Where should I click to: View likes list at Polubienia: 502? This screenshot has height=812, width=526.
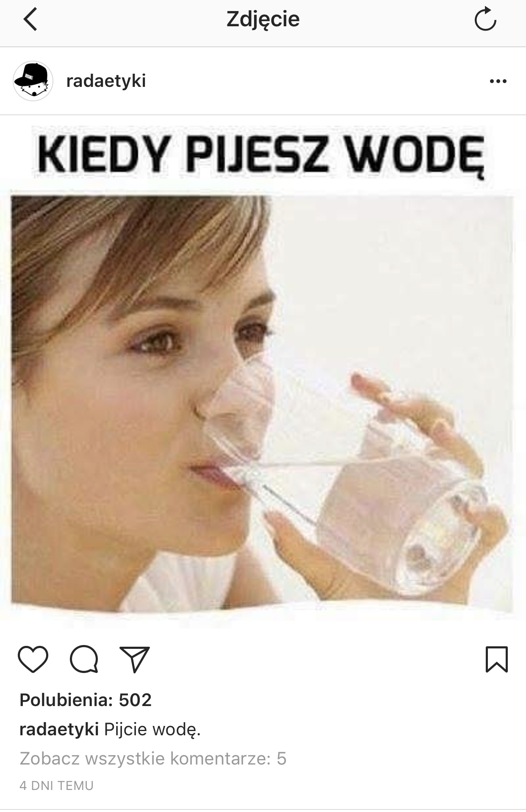tap(86, 700)
